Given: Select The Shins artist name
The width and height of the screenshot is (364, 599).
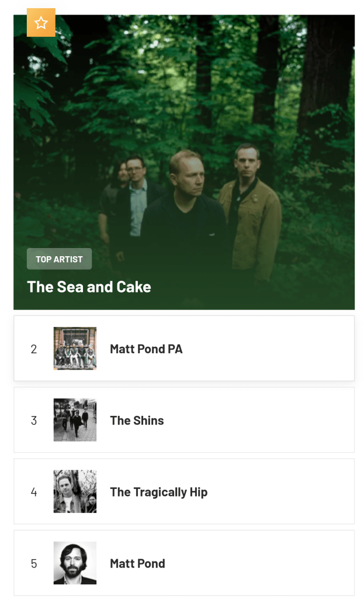Looking at the screenshot, I should [x=137, y=421].
